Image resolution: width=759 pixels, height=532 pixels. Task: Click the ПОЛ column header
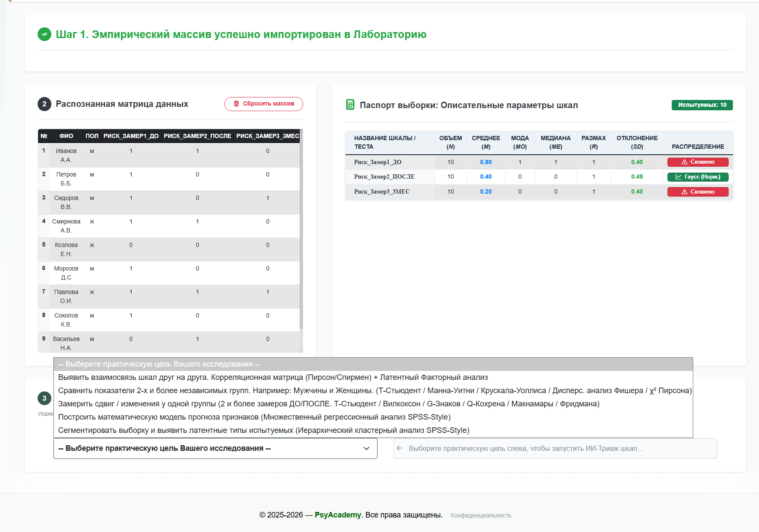point(92,136)
